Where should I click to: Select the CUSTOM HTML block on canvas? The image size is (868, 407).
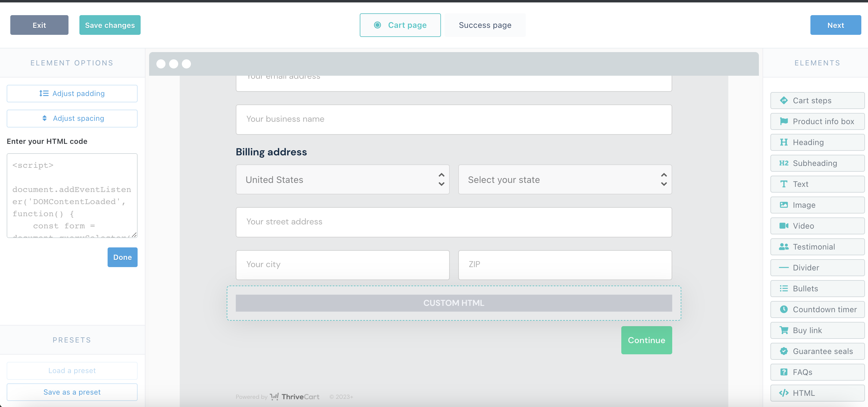(x=453, y=303)
